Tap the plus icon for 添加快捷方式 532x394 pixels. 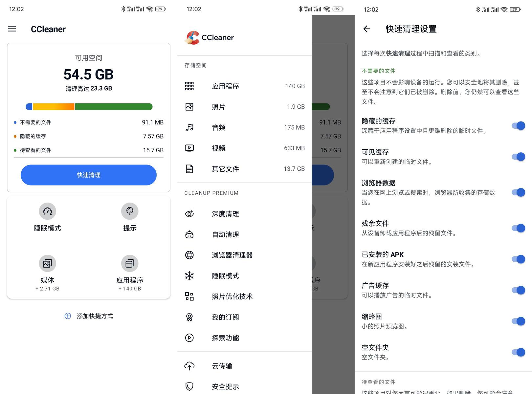pyautogui.click(x=68, y=316)
